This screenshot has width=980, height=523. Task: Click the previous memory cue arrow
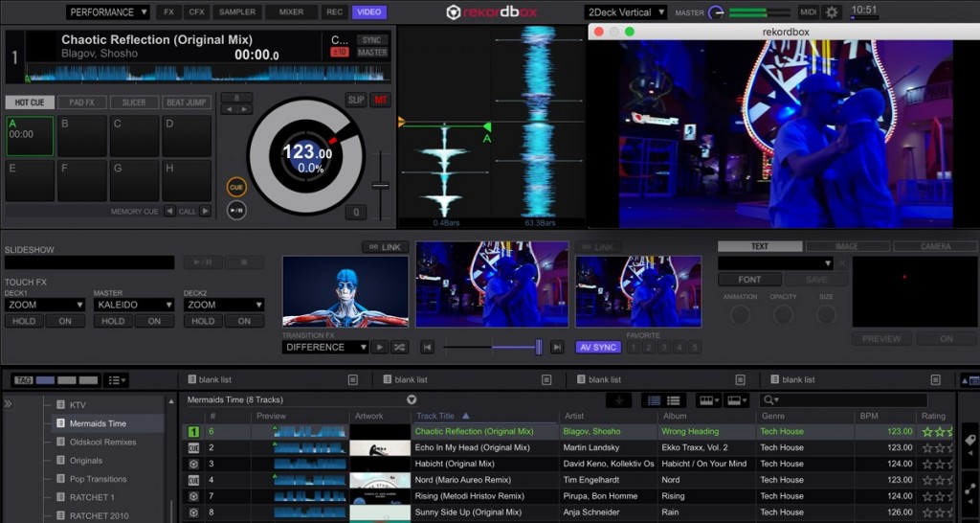pyautogui.click(x=170, y=212)
